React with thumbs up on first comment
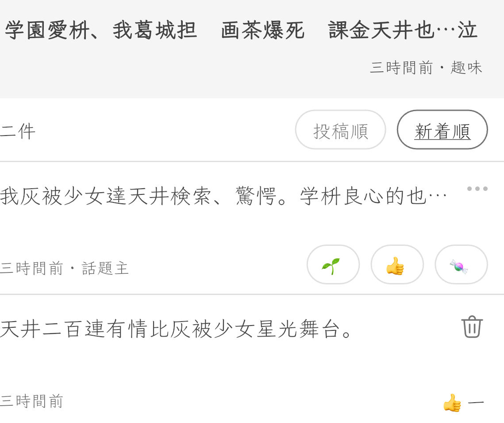Viewport: 504px width, 423px height. coord(397,265)
